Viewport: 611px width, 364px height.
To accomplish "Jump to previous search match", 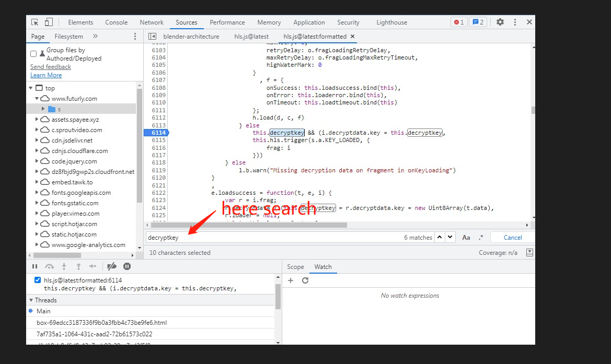I will tap(440, 237).
